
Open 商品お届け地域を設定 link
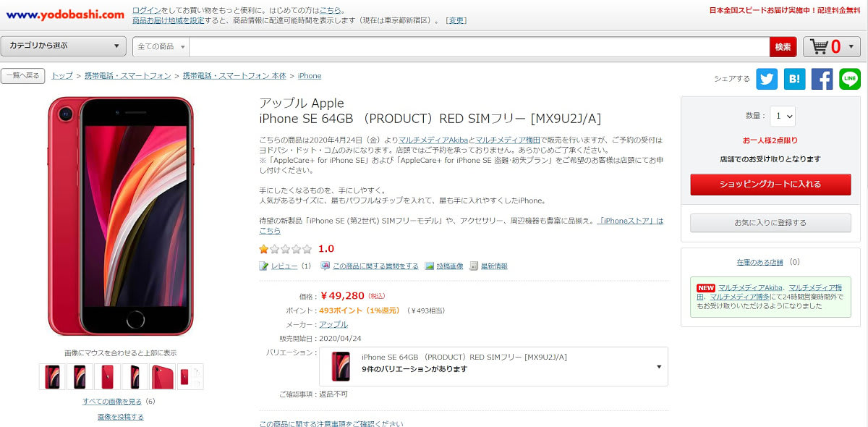[169, 21]
